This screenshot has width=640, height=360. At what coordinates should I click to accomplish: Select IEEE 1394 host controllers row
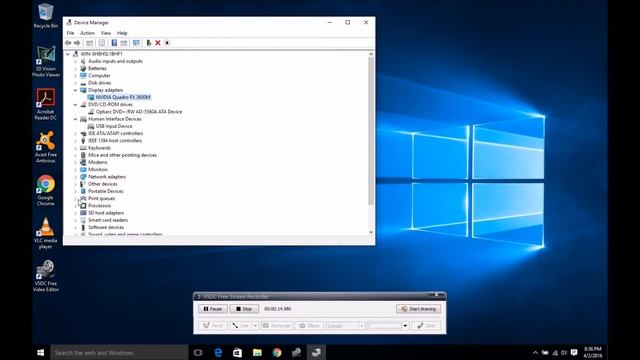[115, 141]
